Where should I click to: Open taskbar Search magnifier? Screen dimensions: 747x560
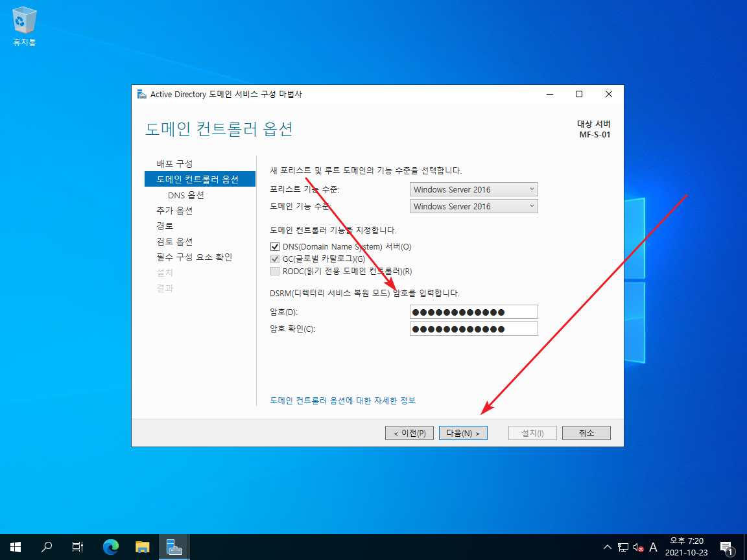pyautogui.click(x=47, y=547)
